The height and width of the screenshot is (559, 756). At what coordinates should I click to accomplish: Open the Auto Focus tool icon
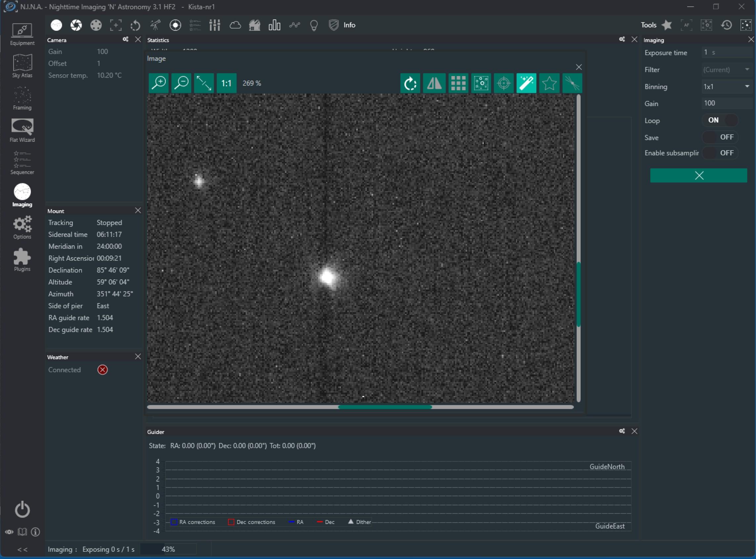tap(687, 25)
